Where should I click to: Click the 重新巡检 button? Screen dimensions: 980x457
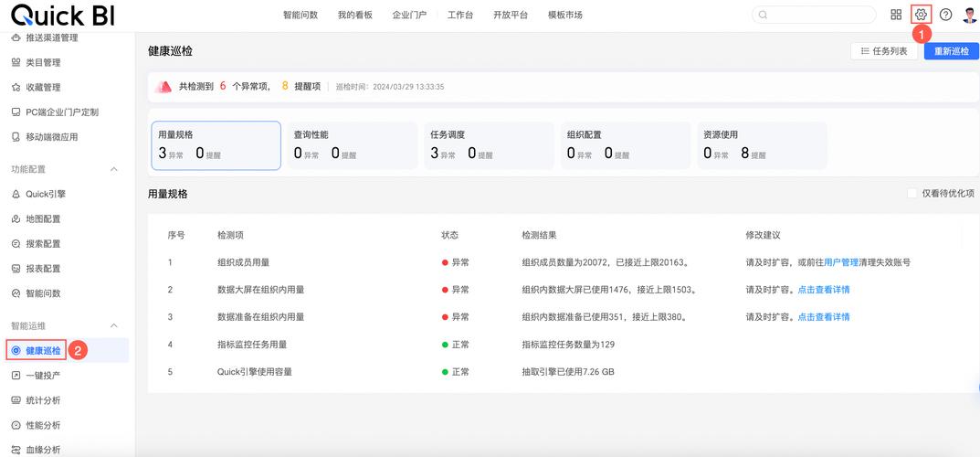pyautogui.click(x=952, y=51)
